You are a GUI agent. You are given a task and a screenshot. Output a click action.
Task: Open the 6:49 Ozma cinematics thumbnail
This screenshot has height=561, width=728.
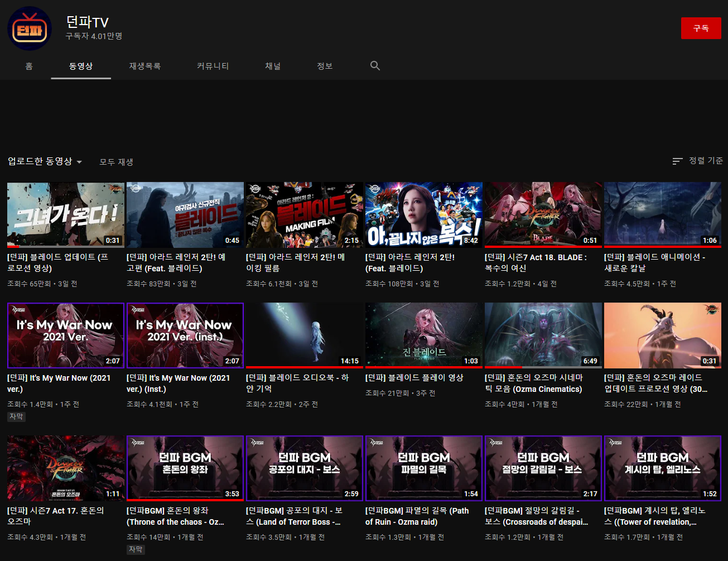(x=543, y=335)
